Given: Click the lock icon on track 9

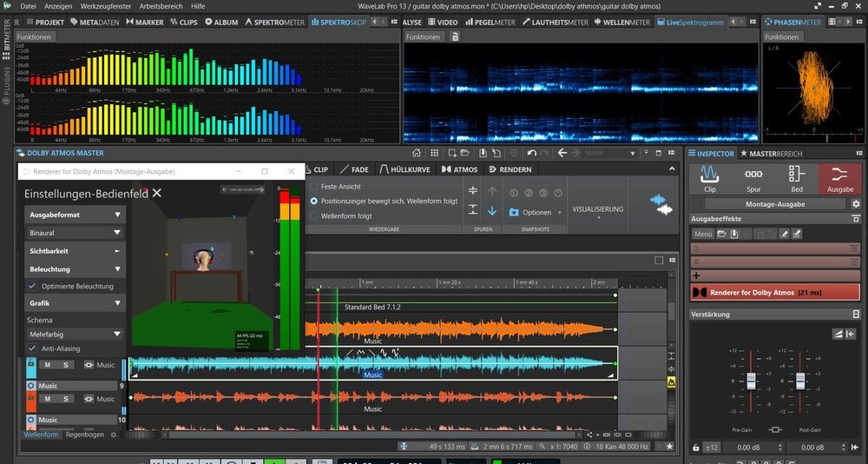Looking at the screenshot, I should pos(31,364).
